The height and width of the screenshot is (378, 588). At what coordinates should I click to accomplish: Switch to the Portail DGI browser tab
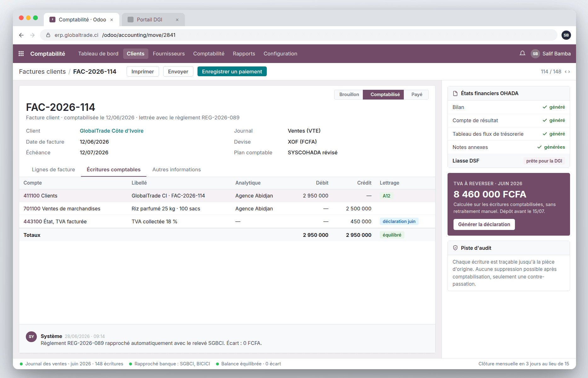pyautogui.click(x=153, y=20)
